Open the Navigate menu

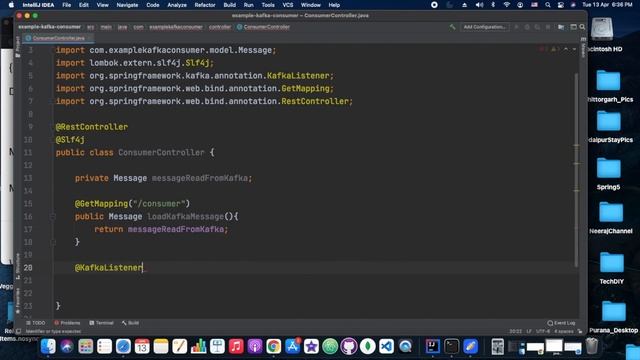click(x=127, y=5)
